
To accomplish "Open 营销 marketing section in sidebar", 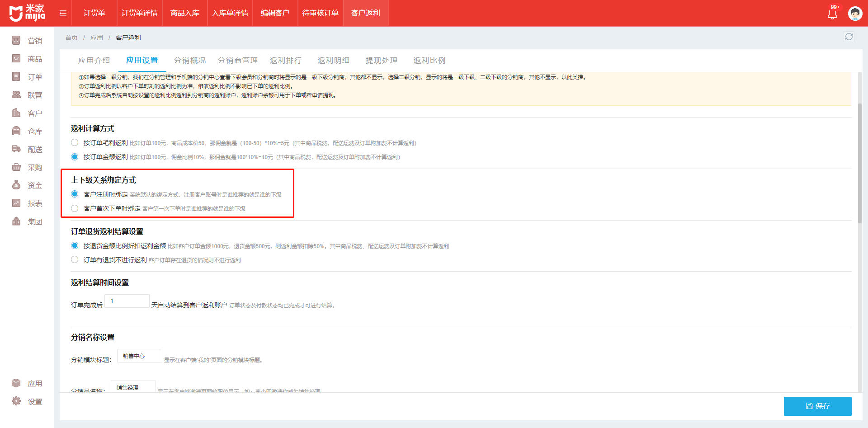I will point(27,41).
